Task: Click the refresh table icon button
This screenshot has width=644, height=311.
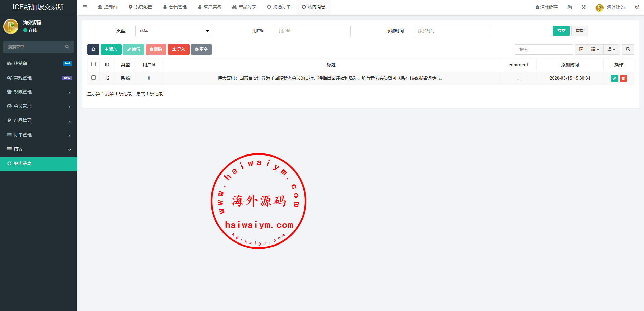Action: point(93,49)
